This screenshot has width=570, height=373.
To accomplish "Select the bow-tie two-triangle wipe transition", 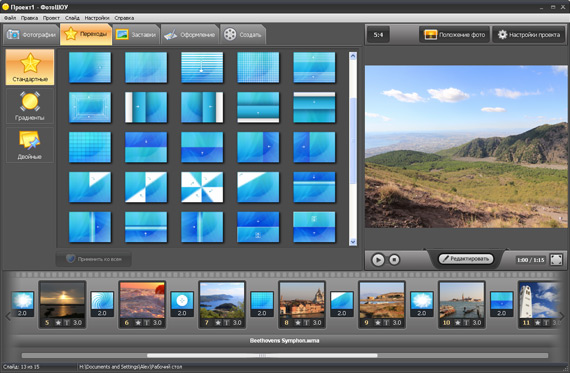I will 146,187.
